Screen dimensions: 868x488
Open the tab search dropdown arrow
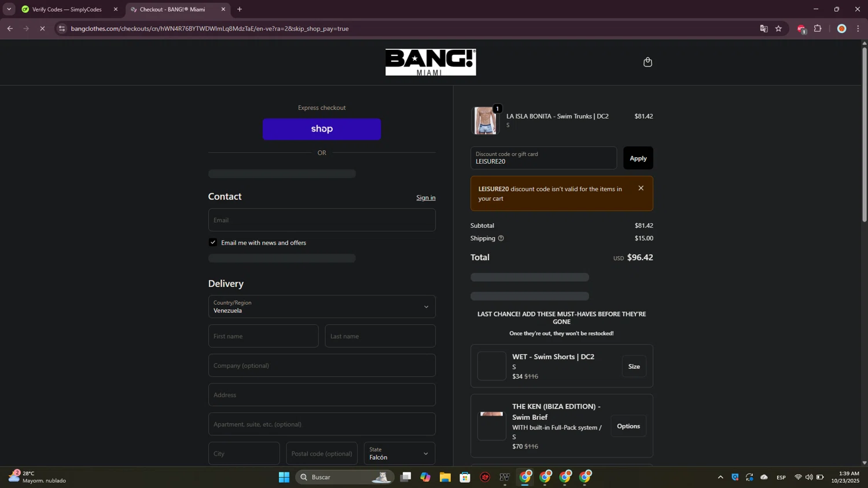coord(9,9)
